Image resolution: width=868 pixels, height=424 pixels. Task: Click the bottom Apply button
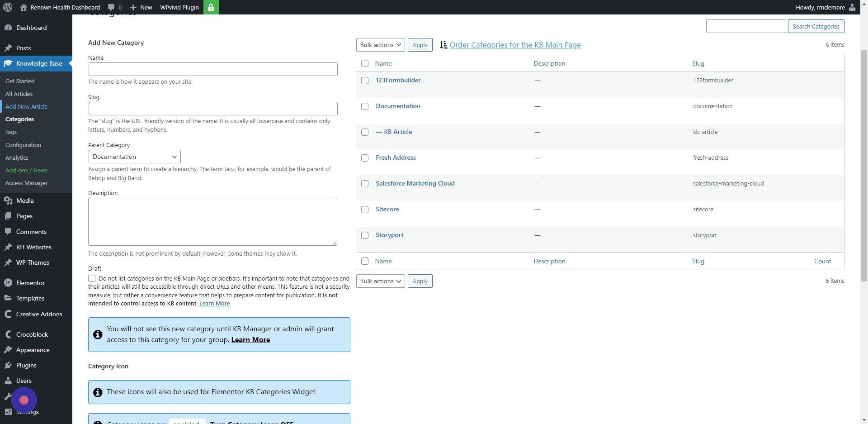[x=420, y=281]
